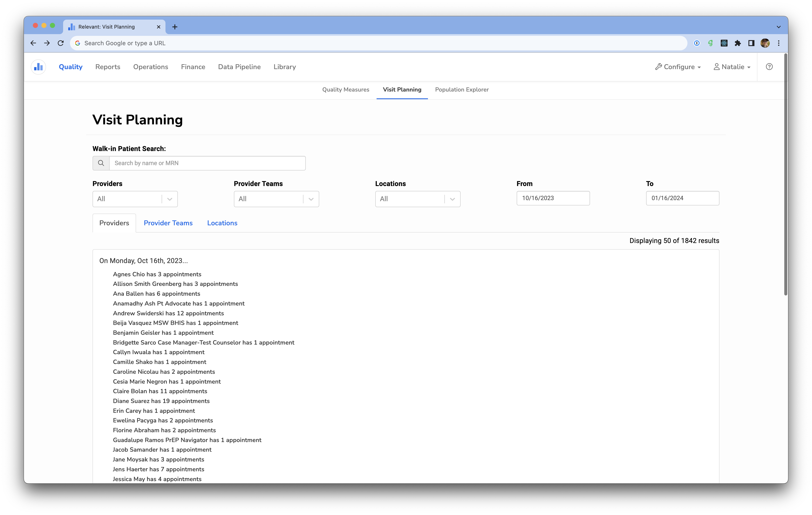Viewport: 812px width, 515px height.
Task: Click the Relevant bar-chart logo icon
Action: (38, 67)
